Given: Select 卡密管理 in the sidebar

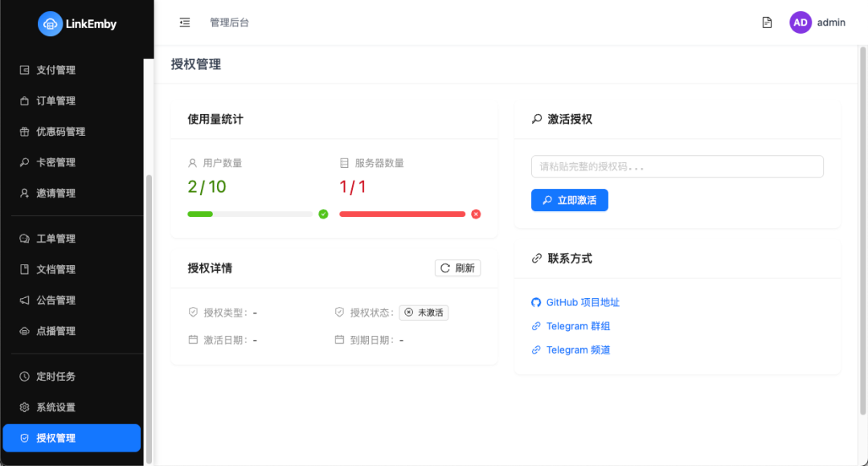Looking at the screenshot, I should pos(55,162).
